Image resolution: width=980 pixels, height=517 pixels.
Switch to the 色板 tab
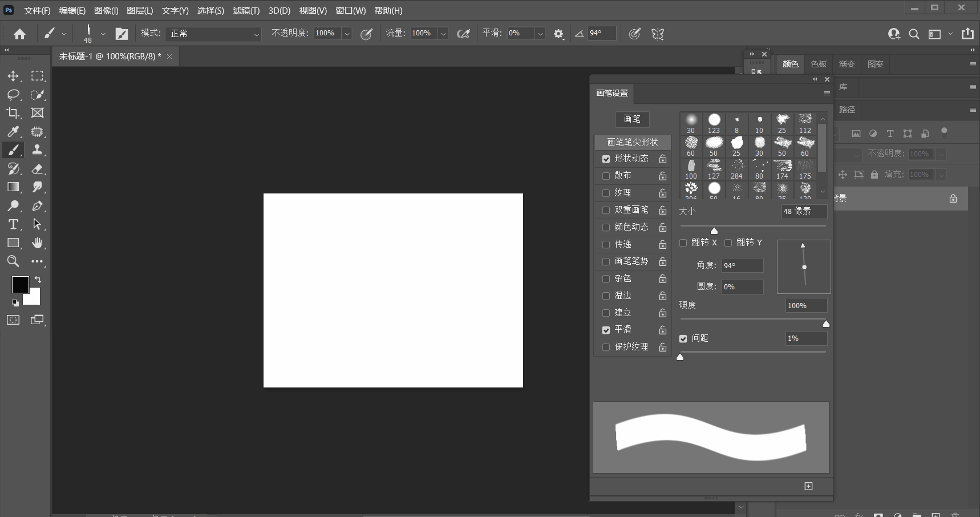818,64
